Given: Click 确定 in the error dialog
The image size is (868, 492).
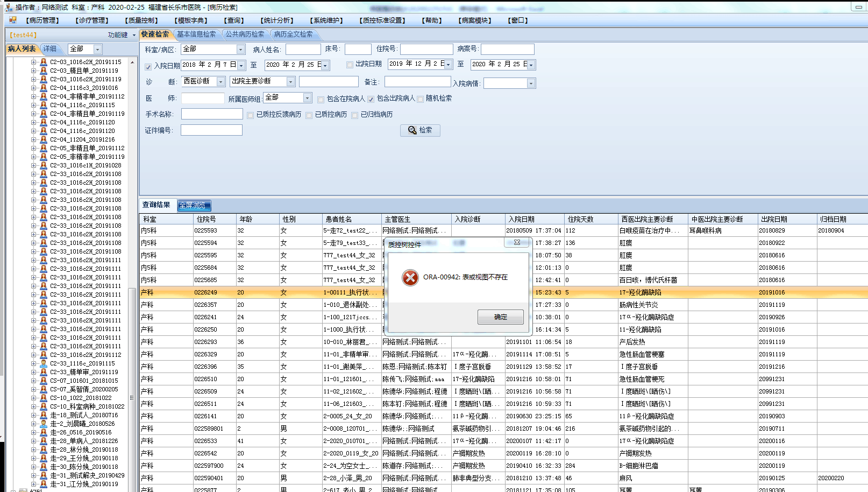Looking at the screenshot, I should [501, 317].
